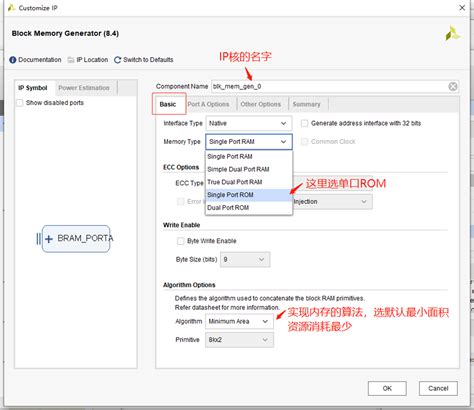This screenshot has height=410, width=474.
Task: Click the Cancel button
Action: point(438,388)
